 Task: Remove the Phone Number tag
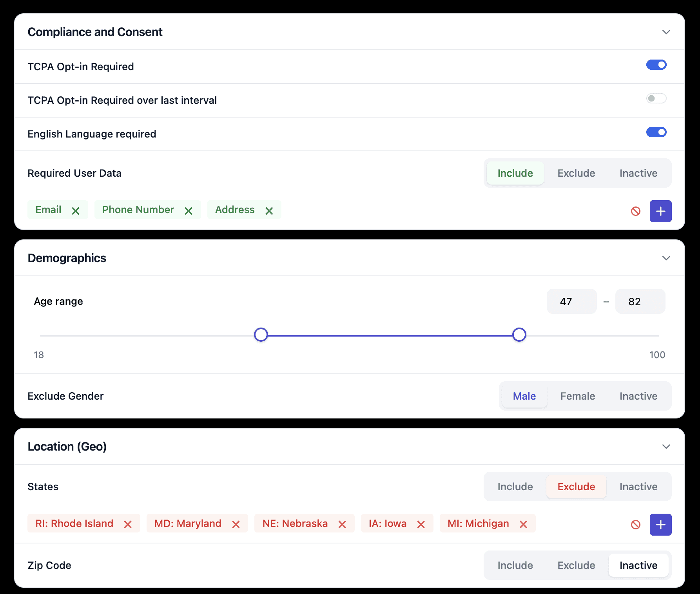pos(189,211)
